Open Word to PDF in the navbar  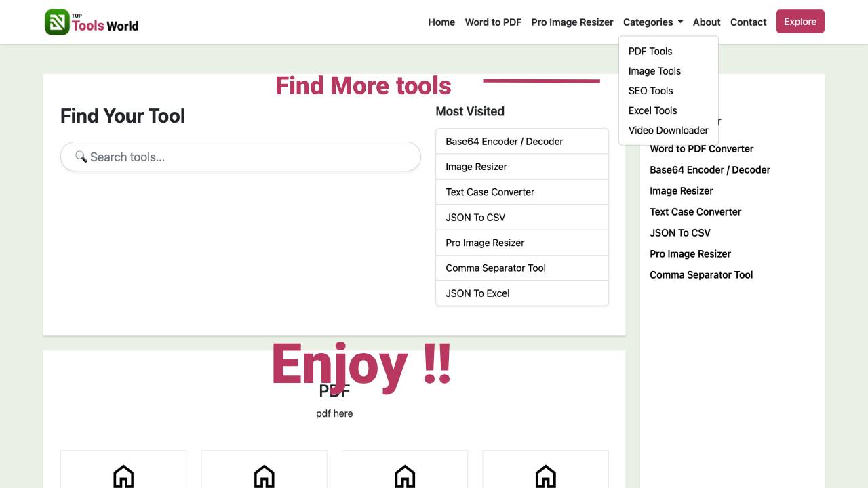493,22
